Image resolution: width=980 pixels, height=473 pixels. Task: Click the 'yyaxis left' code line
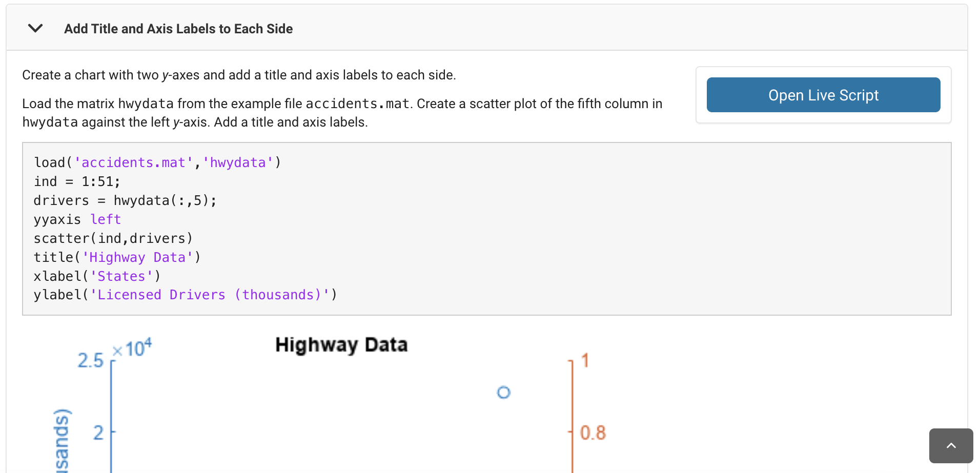pos(77,219)
